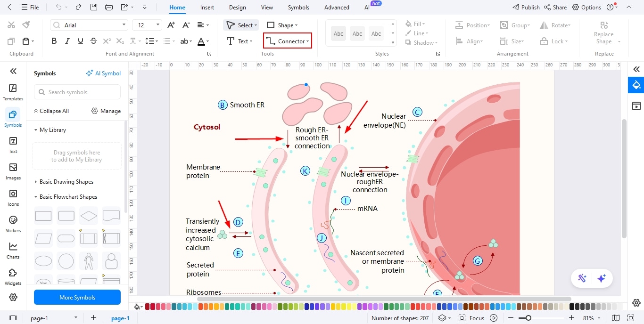Expand right panel with double chevron

click(x=636, y=69)
